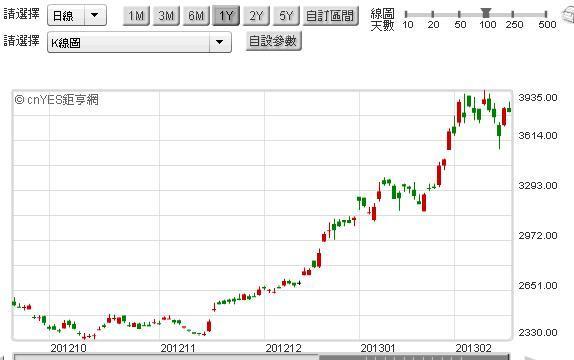Click the 自設參數 custom parameters button
574x360 pixels.
coord(273,41)
